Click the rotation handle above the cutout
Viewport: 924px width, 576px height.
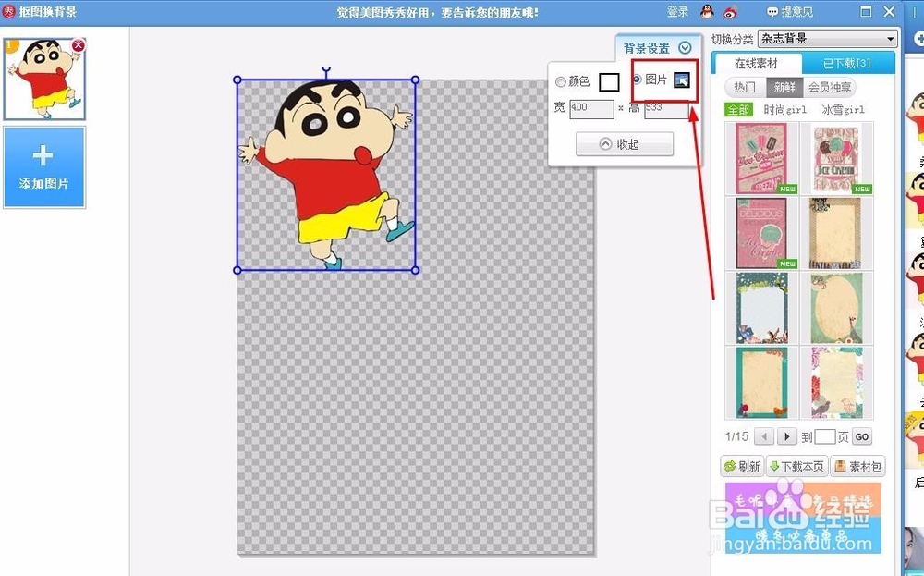click(326, 71)
